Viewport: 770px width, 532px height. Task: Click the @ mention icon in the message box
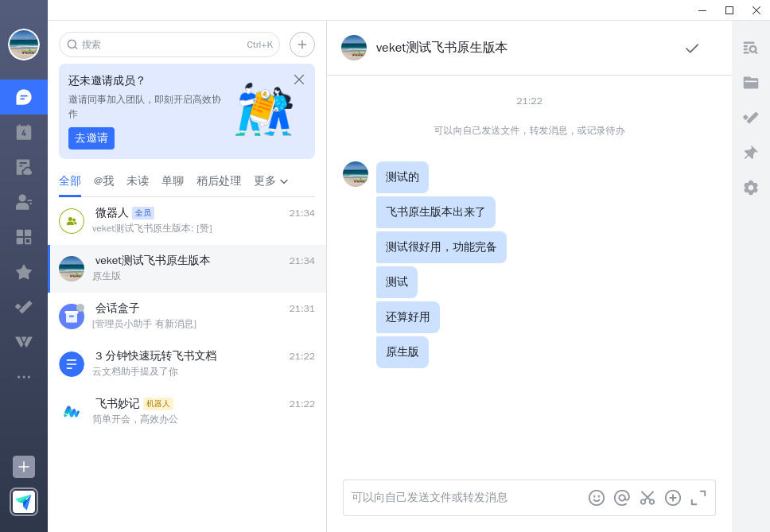click(622, 498)
